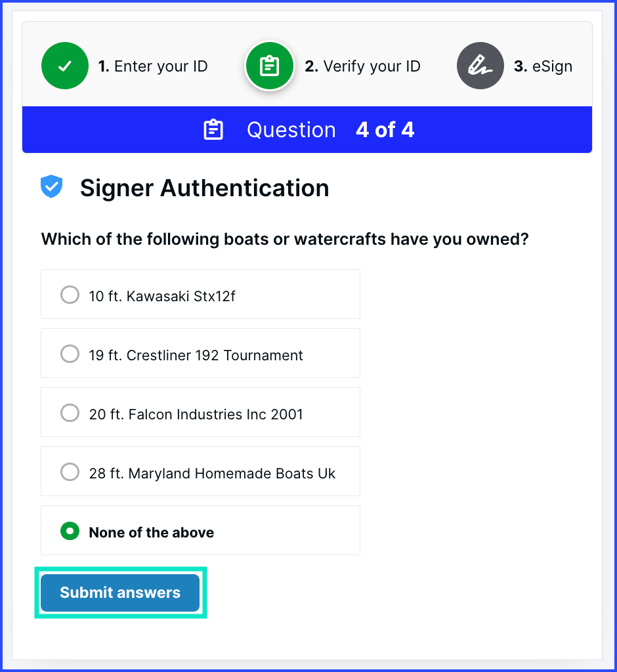Click the Submit answers button
Screen dimensions: 617x672
point(120,593)
